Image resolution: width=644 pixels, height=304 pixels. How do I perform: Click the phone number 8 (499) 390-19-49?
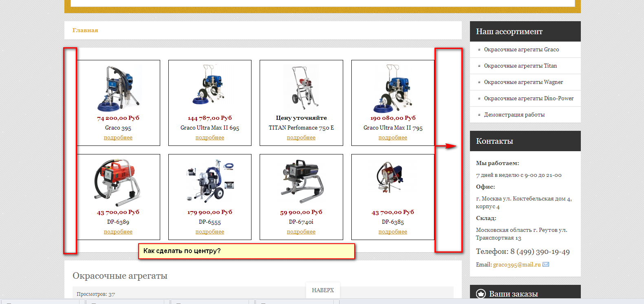pyautogui.click(x=540, y=251)
